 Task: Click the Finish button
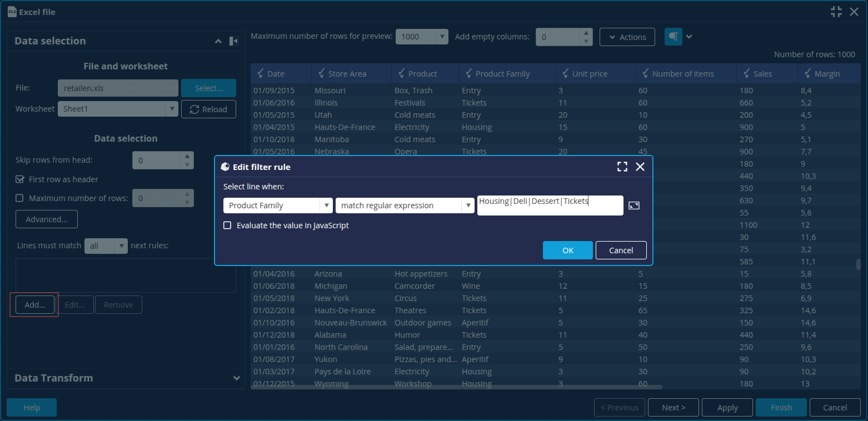(x=781, y=408)
